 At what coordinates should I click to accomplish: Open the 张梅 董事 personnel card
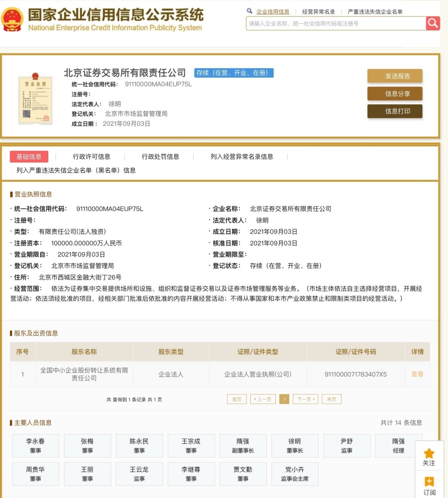coord(87,446)
